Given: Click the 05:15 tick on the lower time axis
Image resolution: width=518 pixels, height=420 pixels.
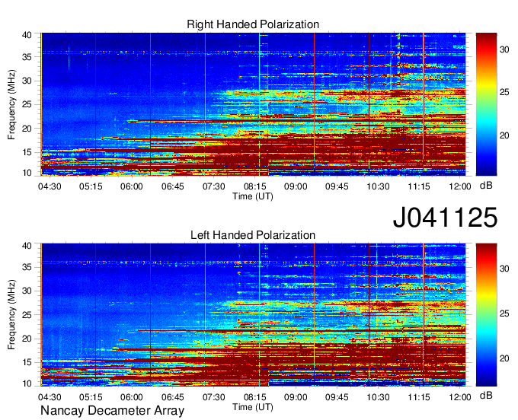Looking at the screenshot, I should 91,397.
